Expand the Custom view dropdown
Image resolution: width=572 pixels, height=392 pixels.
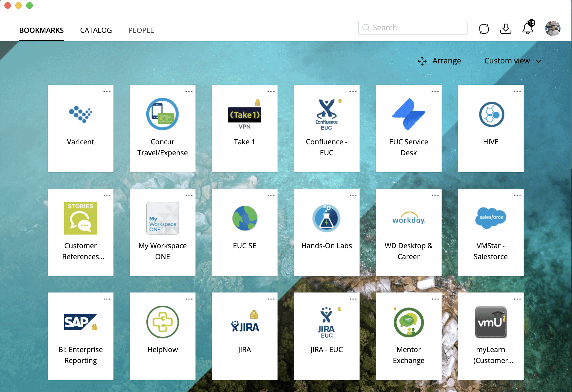[x=513, y=61]
